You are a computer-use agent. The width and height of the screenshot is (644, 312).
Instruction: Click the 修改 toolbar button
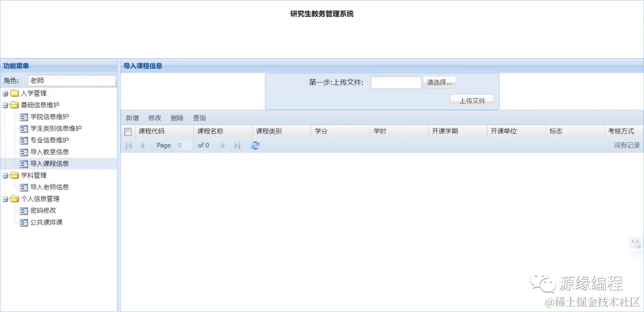click(x=155, y=118)
